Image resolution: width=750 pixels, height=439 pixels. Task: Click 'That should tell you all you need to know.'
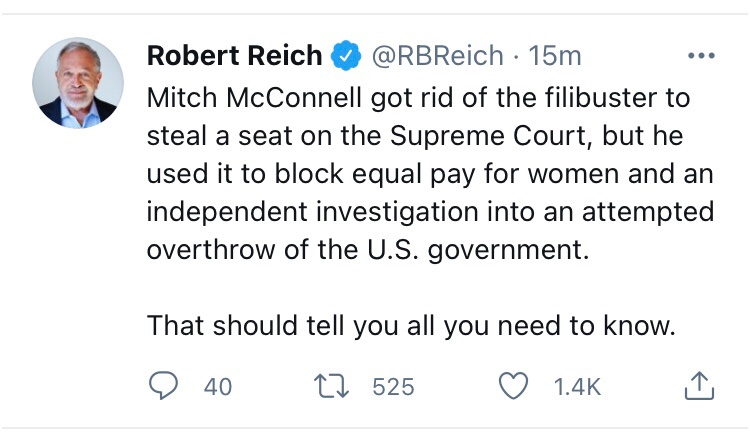click(411, 326)
